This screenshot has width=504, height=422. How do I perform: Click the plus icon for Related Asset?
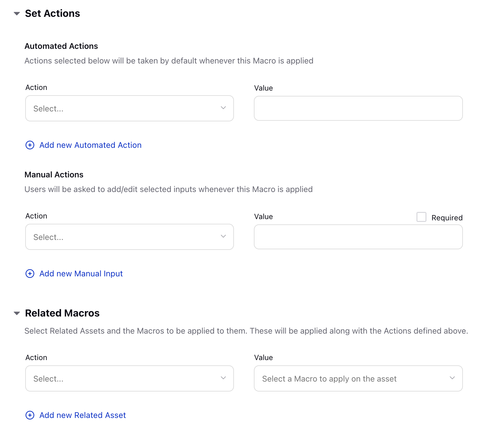[30, 415]
